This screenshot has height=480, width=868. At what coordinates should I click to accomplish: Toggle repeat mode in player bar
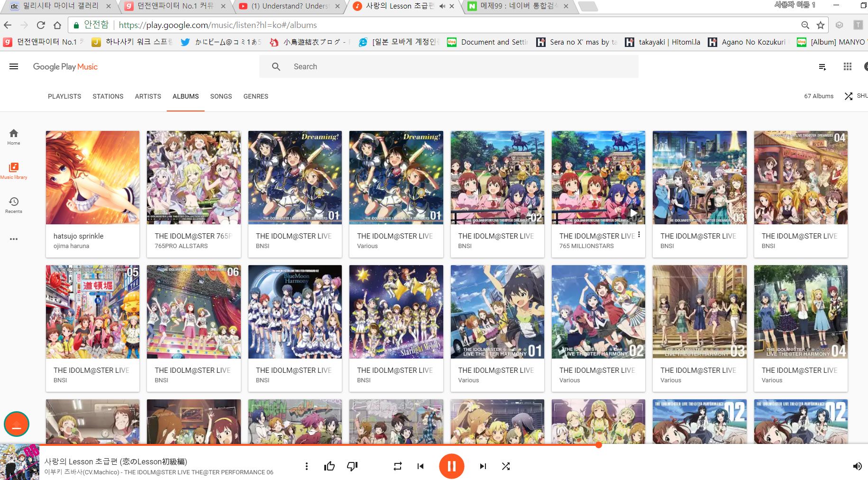(x=398, y=466)
